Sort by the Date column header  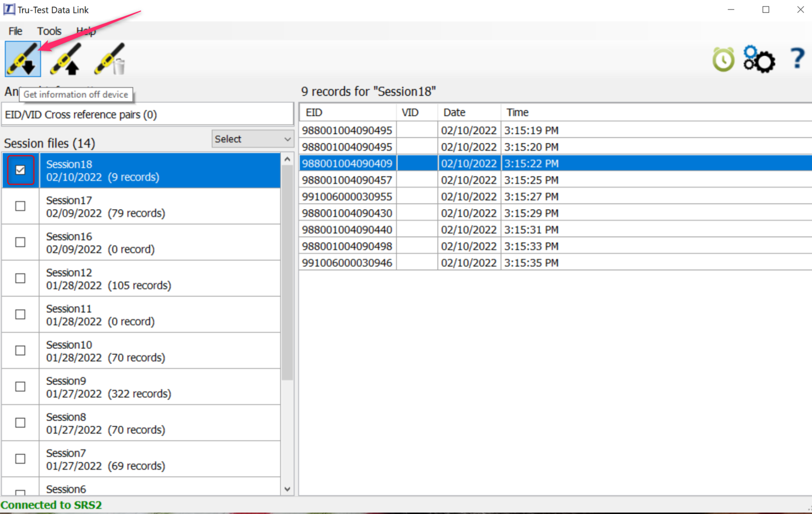click(x=469, y=112)
